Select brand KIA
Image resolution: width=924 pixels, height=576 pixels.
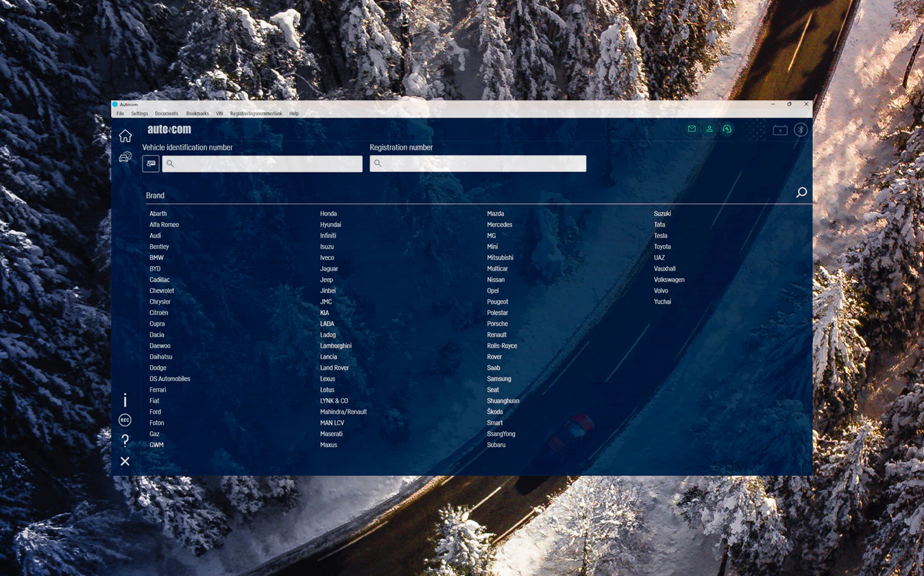pyautogui.click(x=324, y=312)
